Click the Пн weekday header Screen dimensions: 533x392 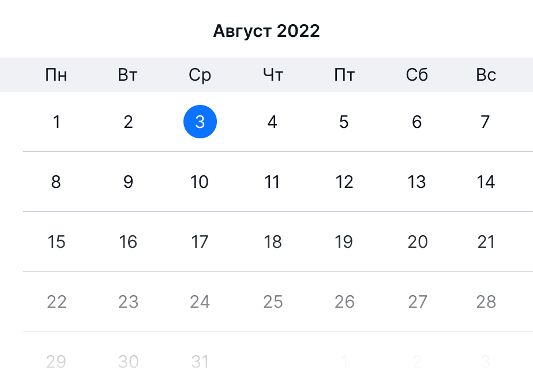point(56,75)
